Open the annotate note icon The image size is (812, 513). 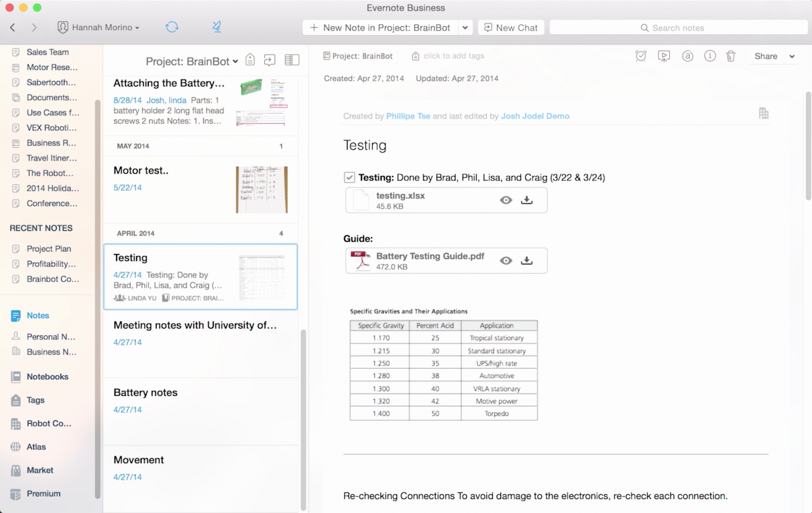(688, 56)
